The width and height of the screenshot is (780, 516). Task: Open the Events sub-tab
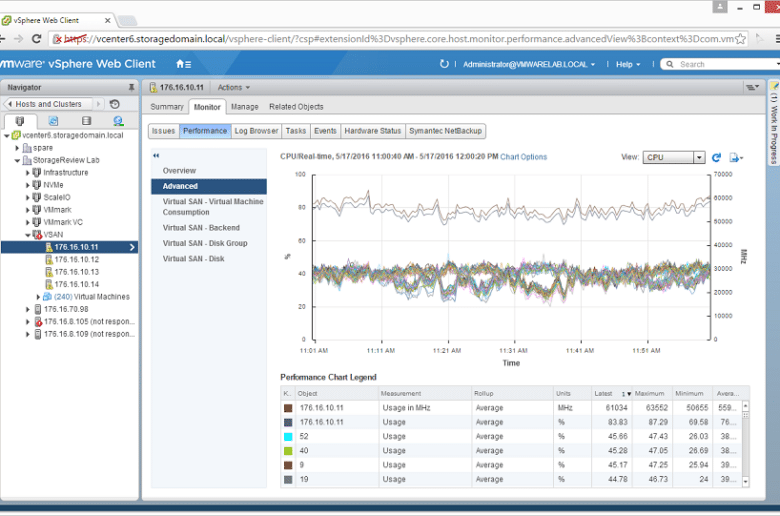coord(325,131)
